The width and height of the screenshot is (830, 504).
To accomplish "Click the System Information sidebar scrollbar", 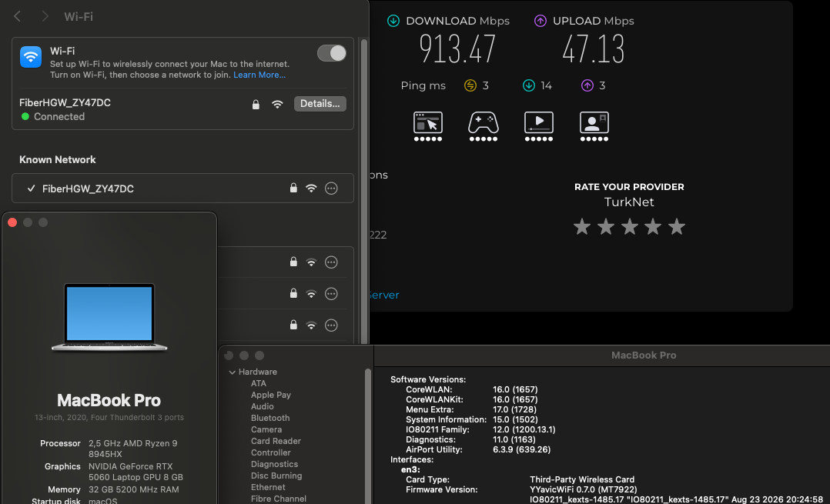I will point(368,436).
